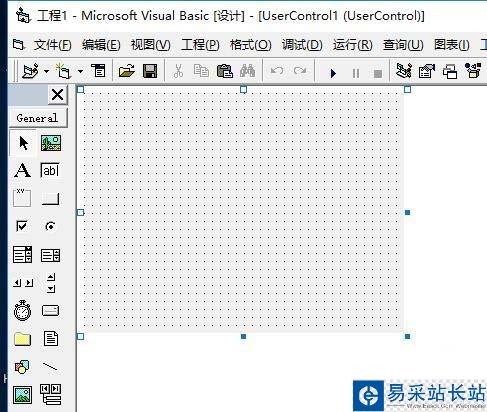Select the Timer control tool

(22, 310)
